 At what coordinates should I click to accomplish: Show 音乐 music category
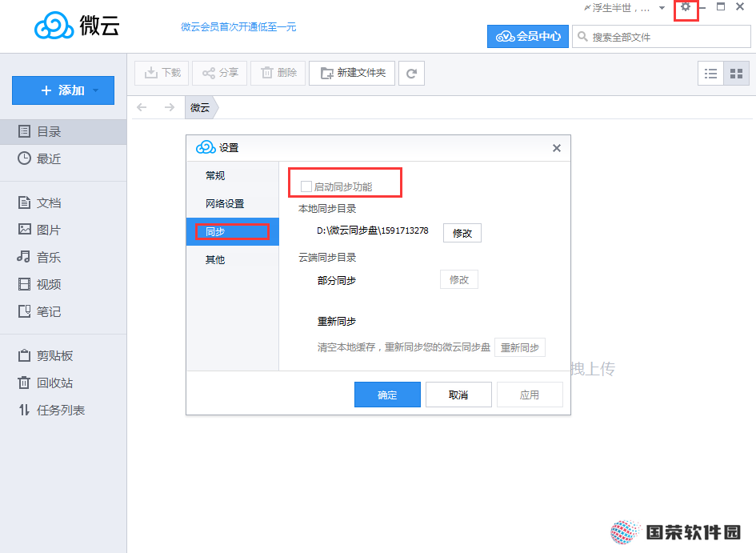(63, 258)
